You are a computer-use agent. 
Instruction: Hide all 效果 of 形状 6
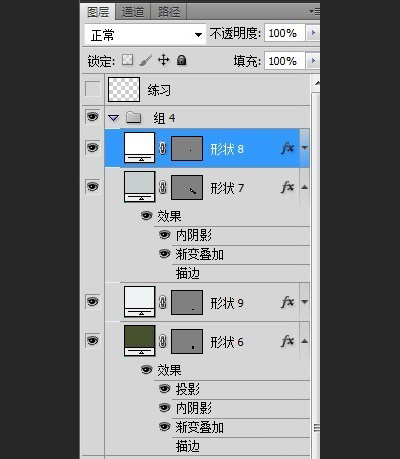click(146, 370)
